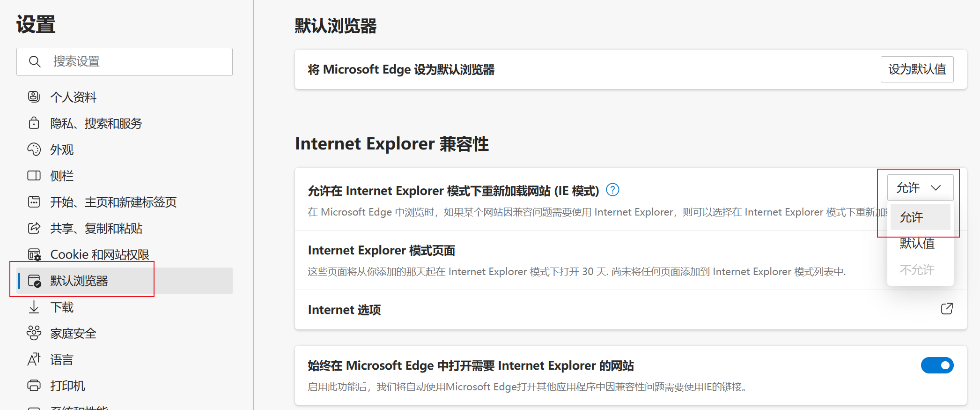Click the printer icon for 打印机

point(34,386)
